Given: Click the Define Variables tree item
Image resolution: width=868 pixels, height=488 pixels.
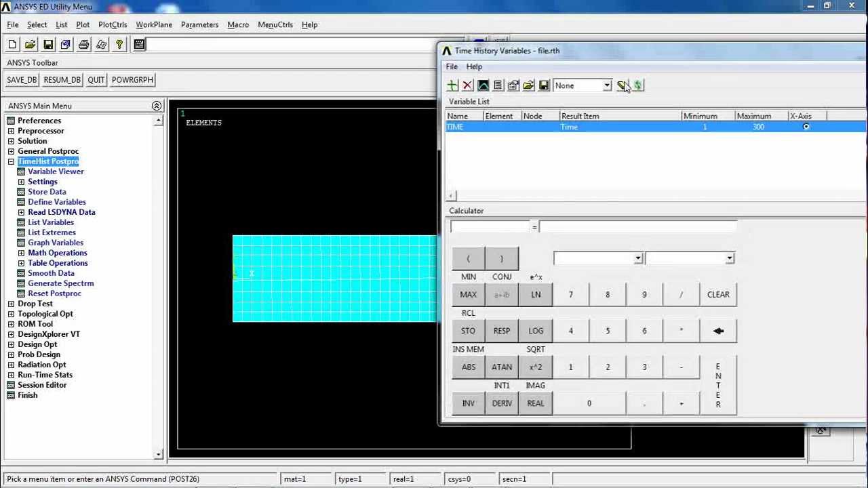Looking at the screenshot, I should (x=57, y=202).
